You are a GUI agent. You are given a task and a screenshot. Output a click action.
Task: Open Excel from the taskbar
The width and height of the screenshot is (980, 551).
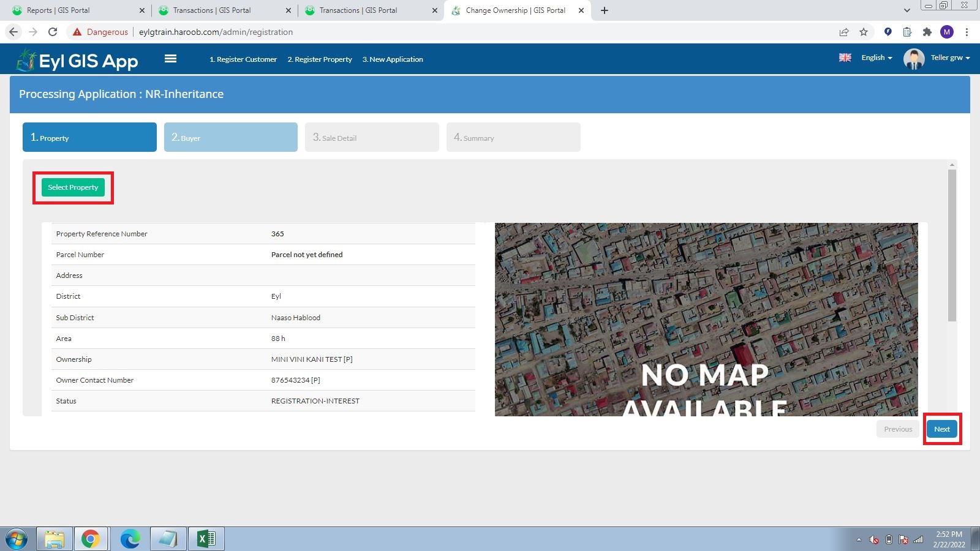[x=206, y=539]
